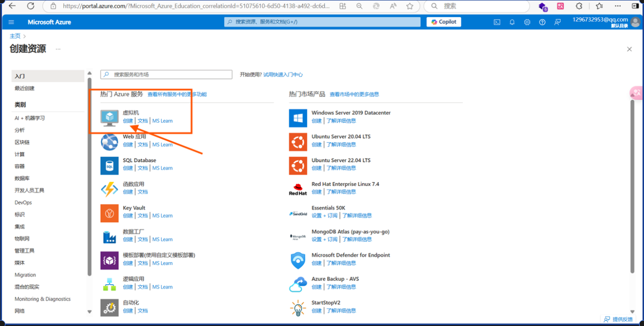Image resolution: width=644 pixels, height=326 pixels.
Task: Click the Red Hat Enterprise Linux icon
Action: tap(298, 189)
